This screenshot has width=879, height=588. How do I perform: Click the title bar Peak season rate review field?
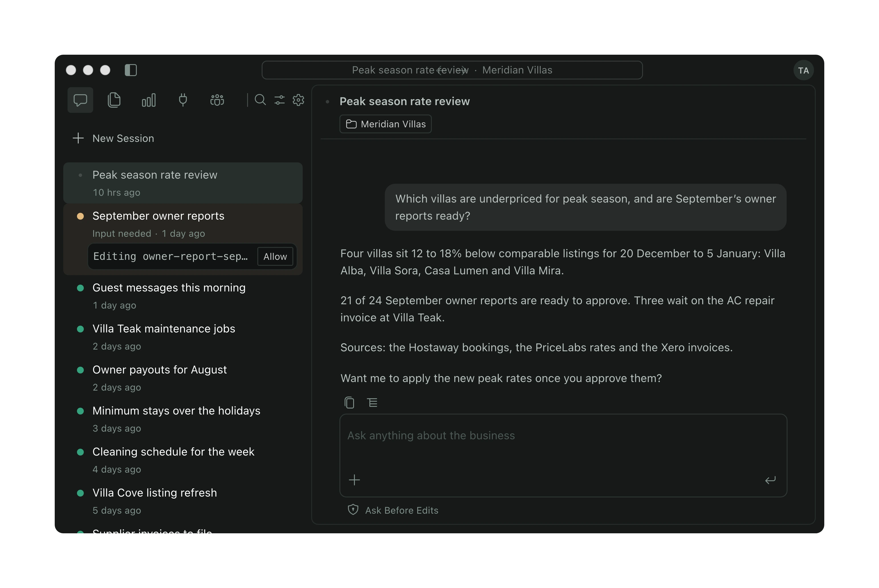click(x=452, y=70)
